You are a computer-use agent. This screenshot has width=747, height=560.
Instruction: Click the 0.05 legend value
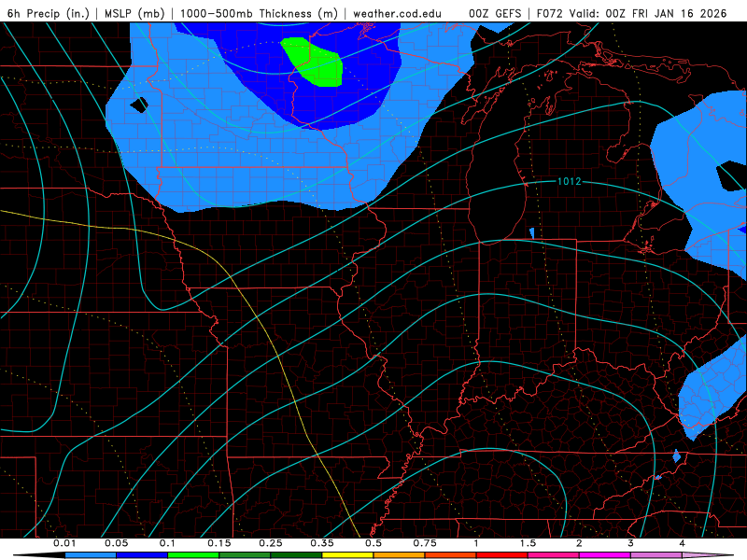click(x=116, y=543)
